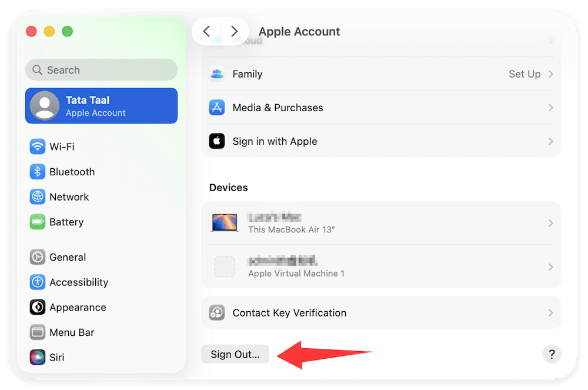This screenshot has width=588, height=390.
Task: Click the Search field in sidebar
Action: pos(101,70)
